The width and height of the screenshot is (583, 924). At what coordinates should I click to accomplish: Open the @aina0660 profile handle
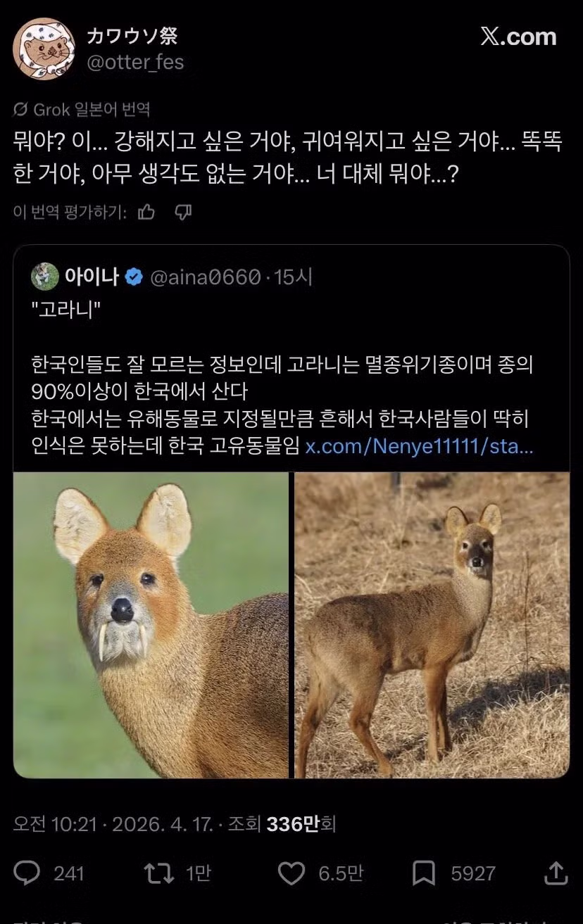click(205, 277)
